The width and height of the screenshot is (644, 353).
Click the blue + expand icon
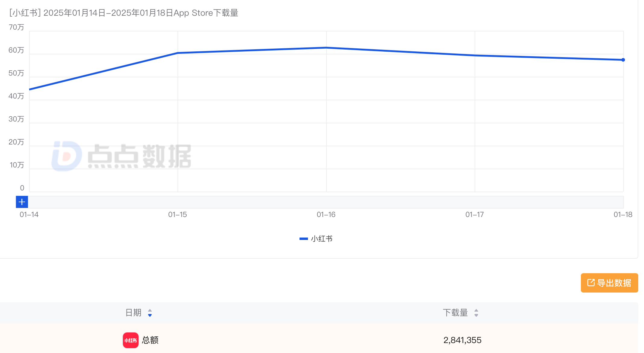coord(22,202)
